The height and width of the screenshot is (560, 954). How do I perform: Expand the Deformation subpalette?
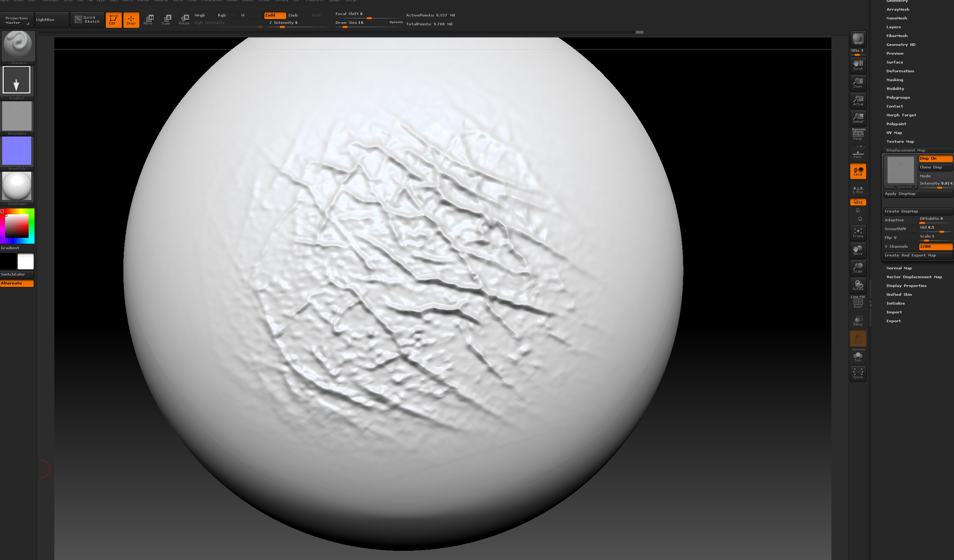point(900,71)
